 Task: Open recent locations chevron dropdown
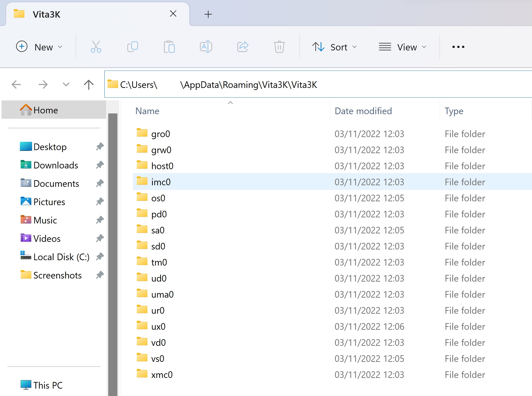pos(66,84)
